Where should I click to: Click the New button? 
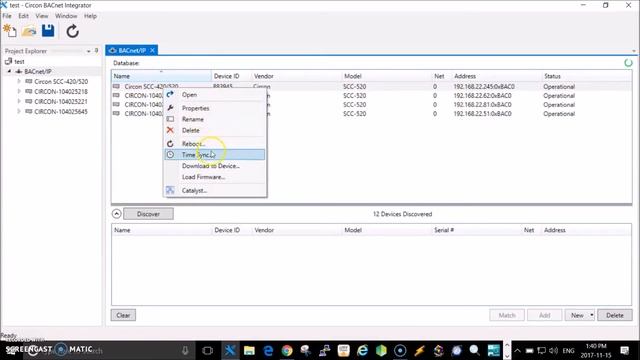[x=577, y=315]
